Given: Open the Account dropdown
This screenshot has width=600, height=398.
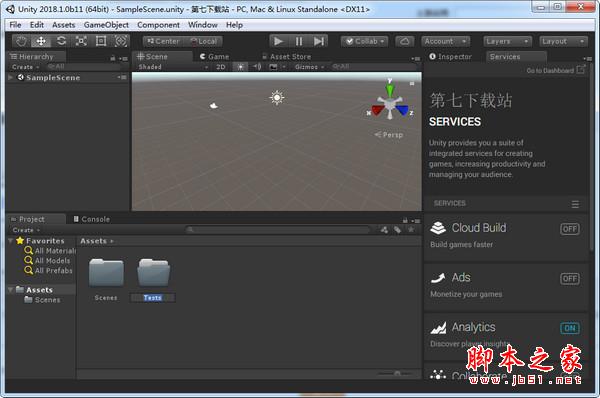Looking at the screenshot, I should pyautogui.click(x=445, y=41).
